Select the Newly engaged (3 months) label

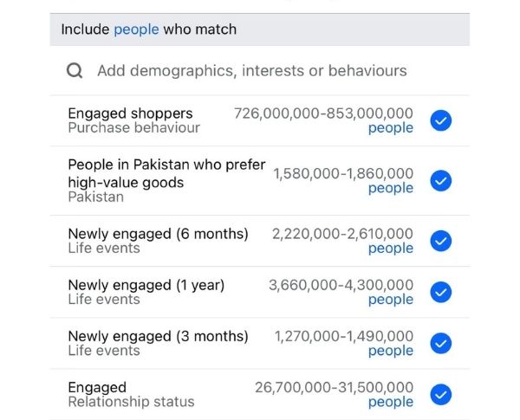158,336
